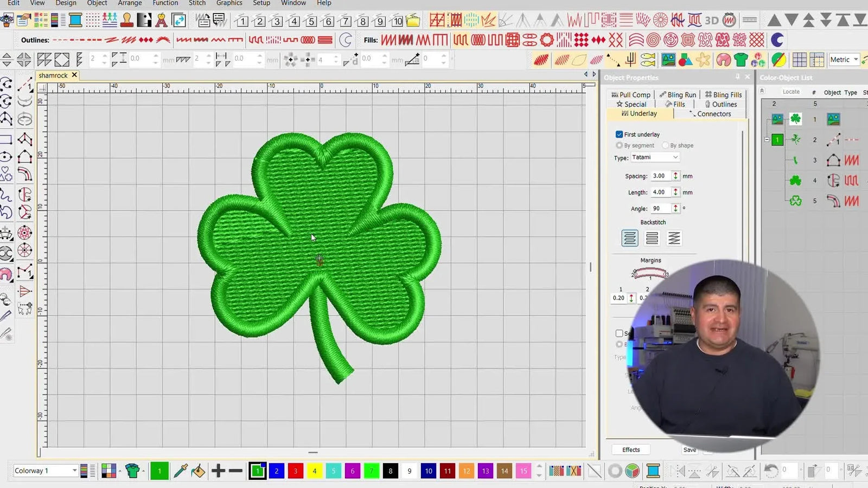Pin the Object Properties panel
The image size is (868, 488).
click(737, 77)
